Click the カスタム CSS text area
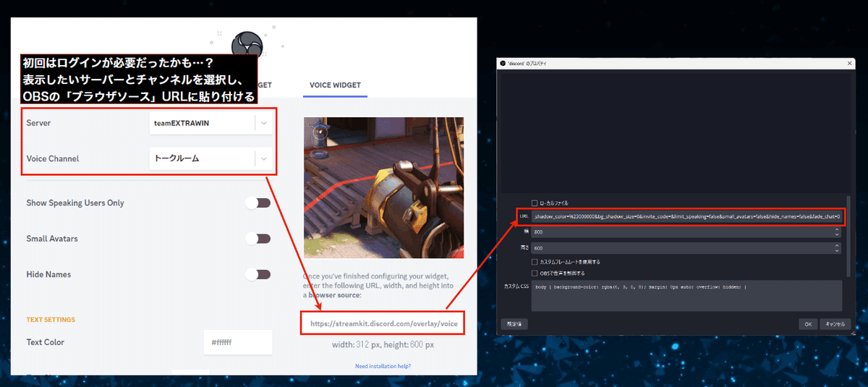The height and width of the screenshot is (387, 868). click(x=687, y=296)
